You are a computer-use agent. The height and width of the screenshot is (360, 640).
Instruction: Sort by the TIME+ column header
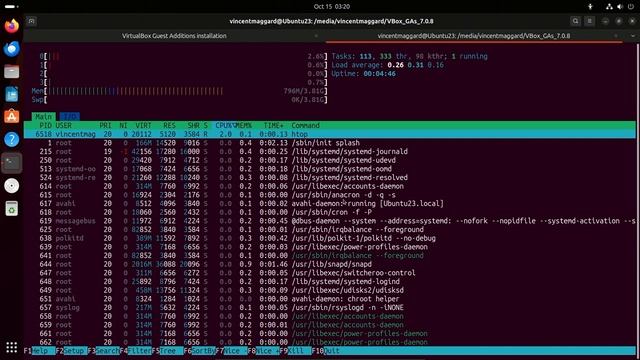[273, 125]
